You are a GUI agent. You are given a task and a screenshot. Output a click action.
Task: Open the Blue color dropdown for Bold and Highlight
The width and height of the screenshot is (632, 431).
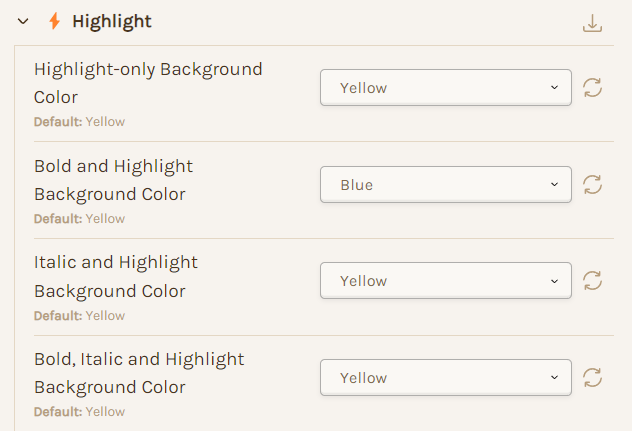(446, 184)
